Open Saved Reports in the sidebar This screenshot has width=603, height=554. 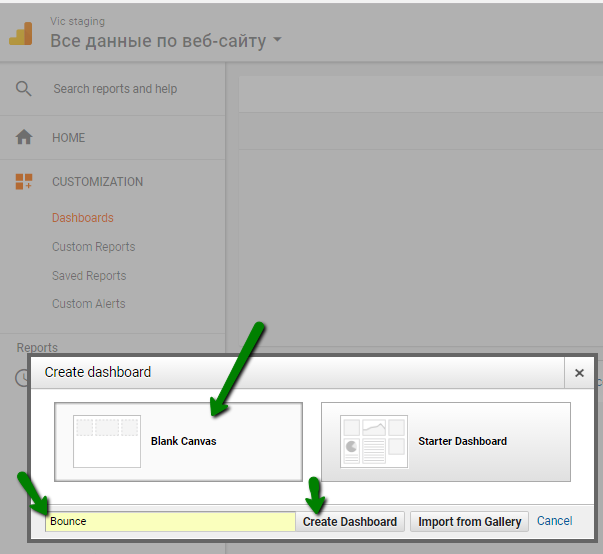(89, 276)
